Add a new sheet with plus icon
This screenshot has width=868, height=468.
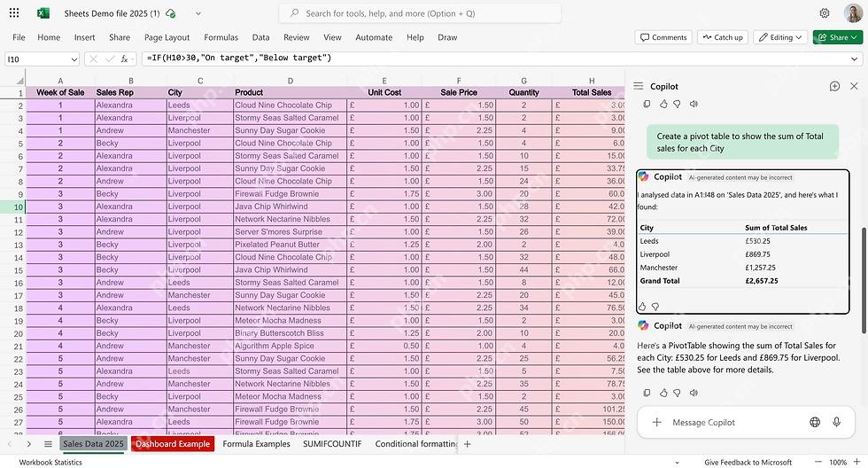click(468, 444)
